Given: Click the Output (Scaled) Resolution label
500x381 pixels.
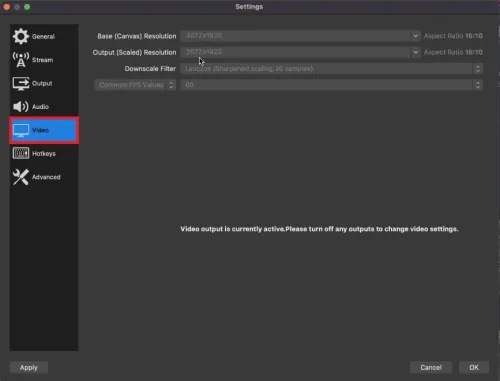Looking at the screenshot, I should tap(134, 52).
